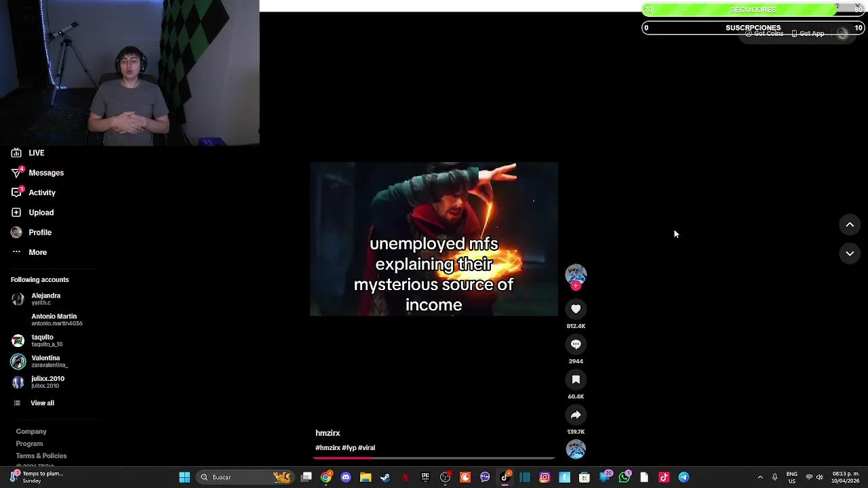Open the spinning sound disc avatar
Viewport: 868px width, 488px height.
576,449
